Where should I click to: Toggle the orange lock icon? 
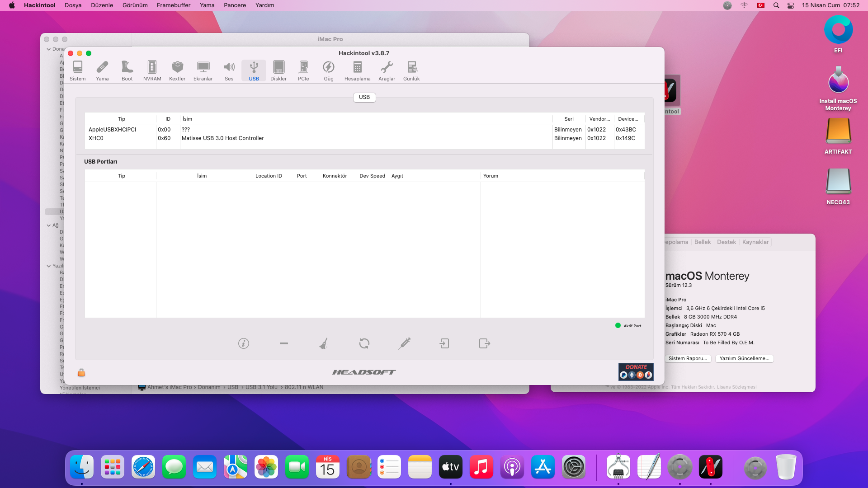click(81, 372)
